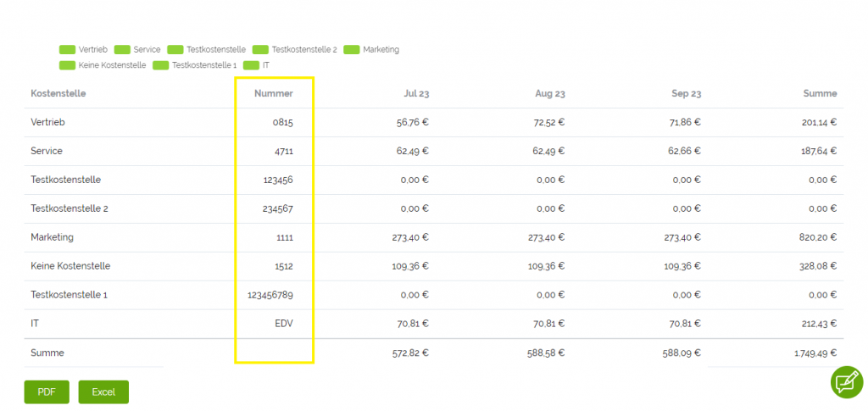
Task: Sort by the Kostenstelle column header
Action: pos(58,93)
